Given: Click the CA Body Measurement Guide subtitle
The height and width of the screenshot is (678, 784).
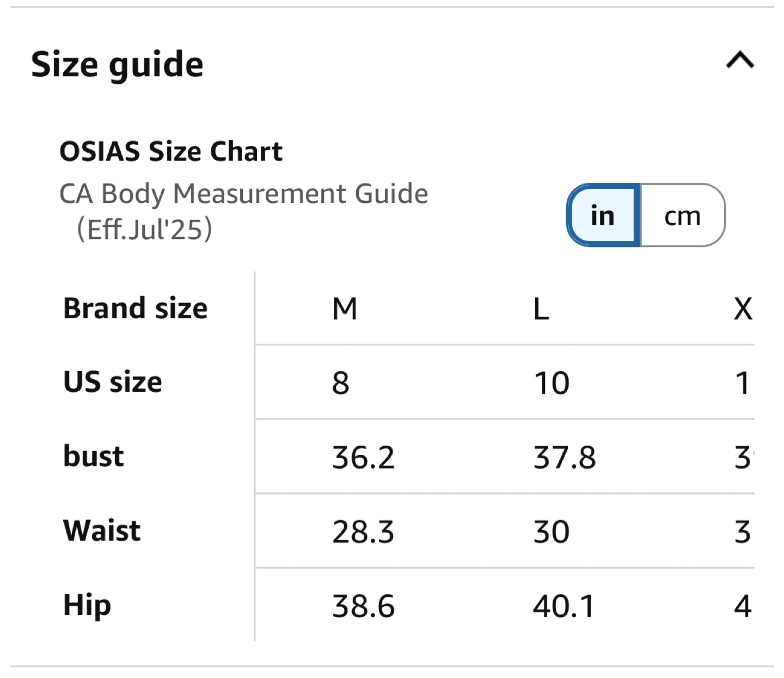Looking at the screenshot, I should click(x=243, y=194).
